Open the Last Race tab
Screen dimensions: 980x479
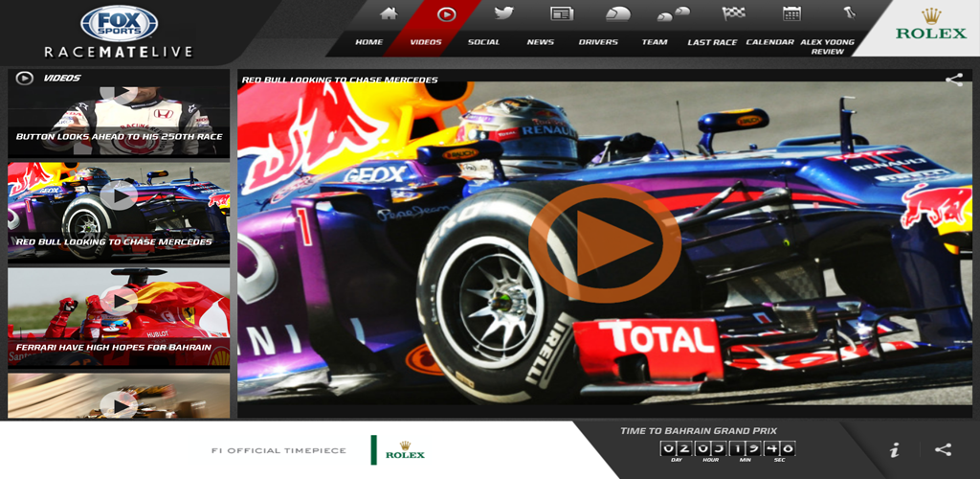(712, 42)
